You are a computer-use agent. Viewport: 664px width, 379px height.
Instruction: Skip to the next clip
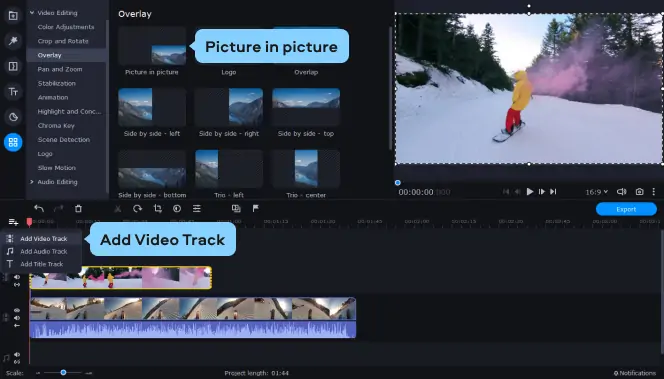553,192
